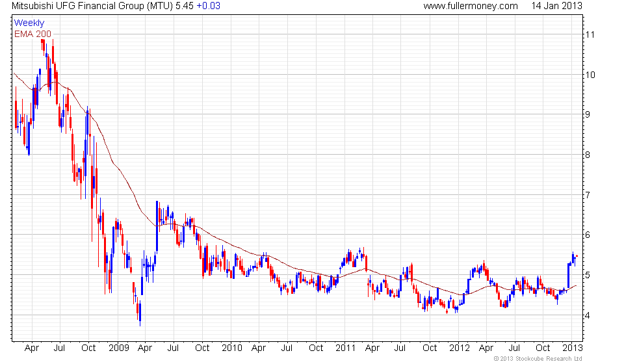Click the '9' price axis label
The width and height of the screenshot is (637, 364).
pyautogui.click(x=588, y=114)
